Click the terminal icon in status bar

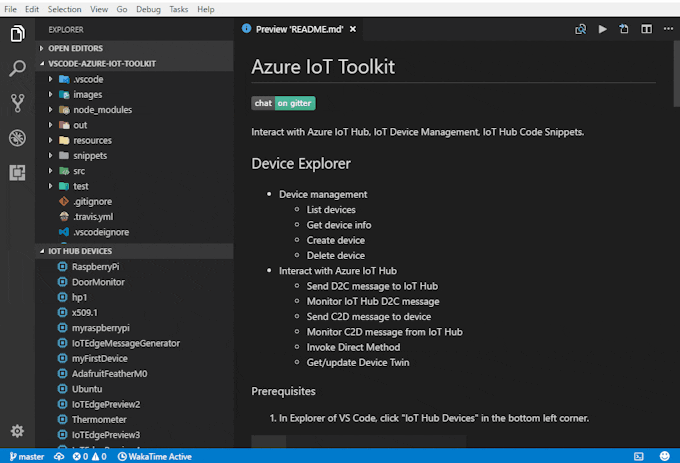(639, 456)
